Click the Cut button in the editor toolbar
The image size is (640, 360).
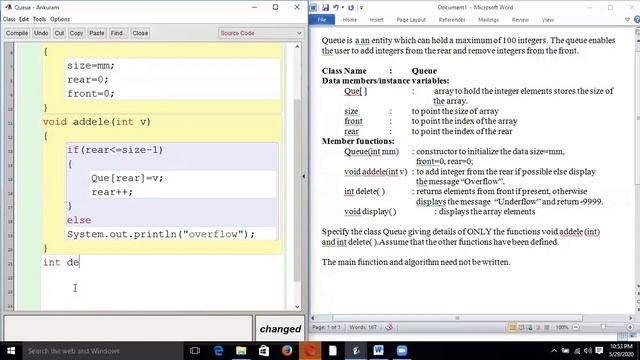click(59, 33)
